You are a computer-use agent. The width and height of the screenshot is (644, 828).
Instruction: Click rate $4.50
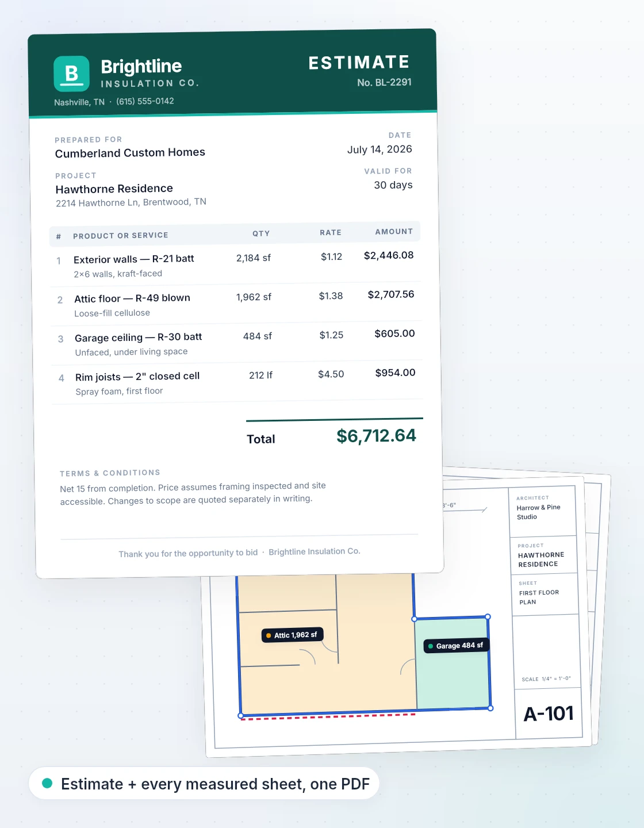click(331, 374)
